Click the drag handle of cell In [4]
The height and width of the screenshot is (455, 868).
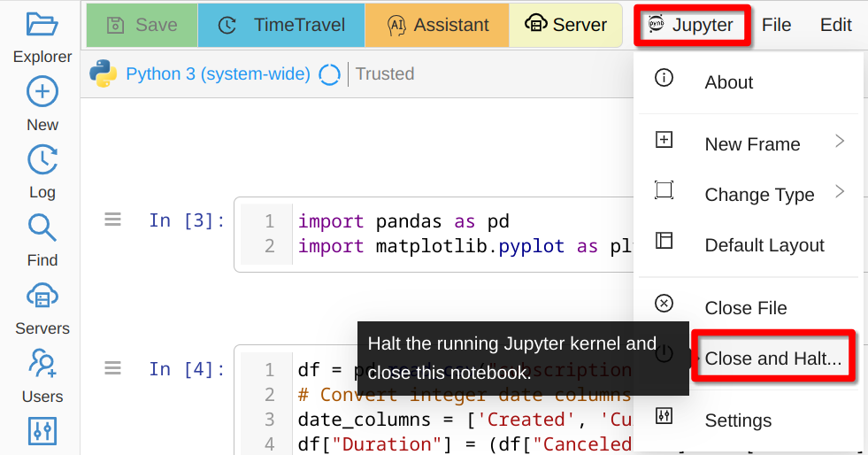[x=112, y=367]
